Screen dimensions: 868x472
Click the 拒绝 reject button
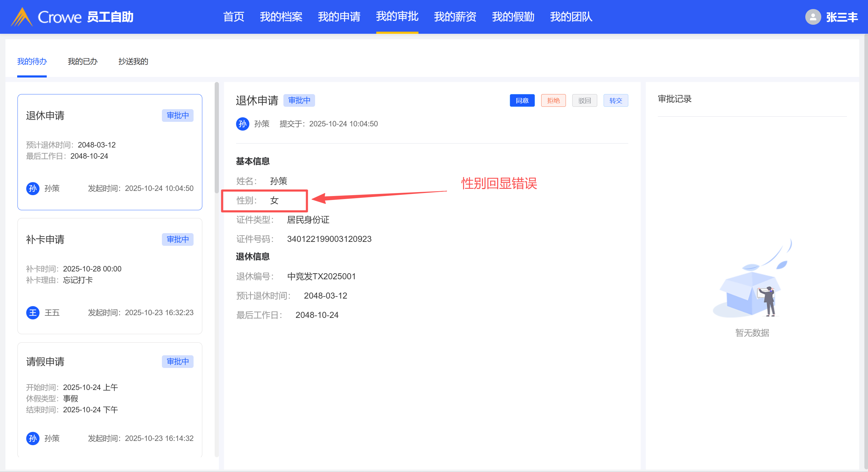click(553, 100)
